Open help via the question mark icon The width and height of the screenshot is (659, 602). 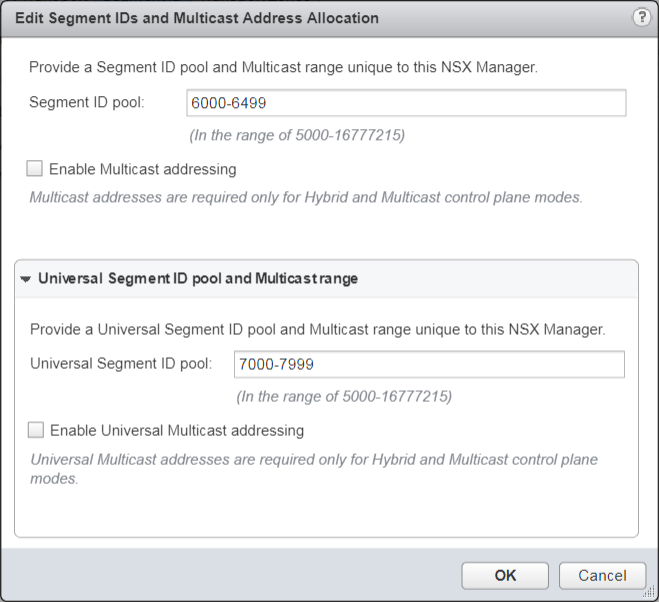tap(641, 18)
